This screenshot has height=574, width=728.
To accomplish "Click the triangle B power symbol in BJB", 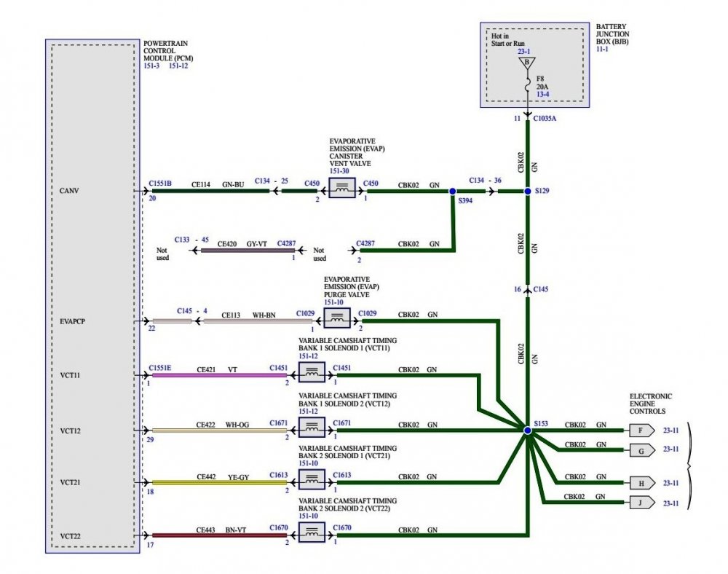I will (527, 63).
